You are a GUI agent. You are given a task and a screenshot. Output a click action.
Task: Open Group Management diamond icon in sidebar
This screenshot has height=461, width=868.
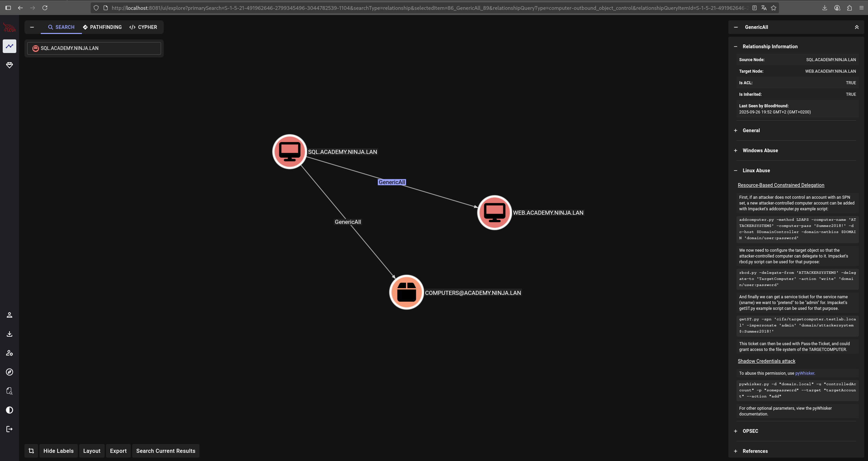[10, 65]
